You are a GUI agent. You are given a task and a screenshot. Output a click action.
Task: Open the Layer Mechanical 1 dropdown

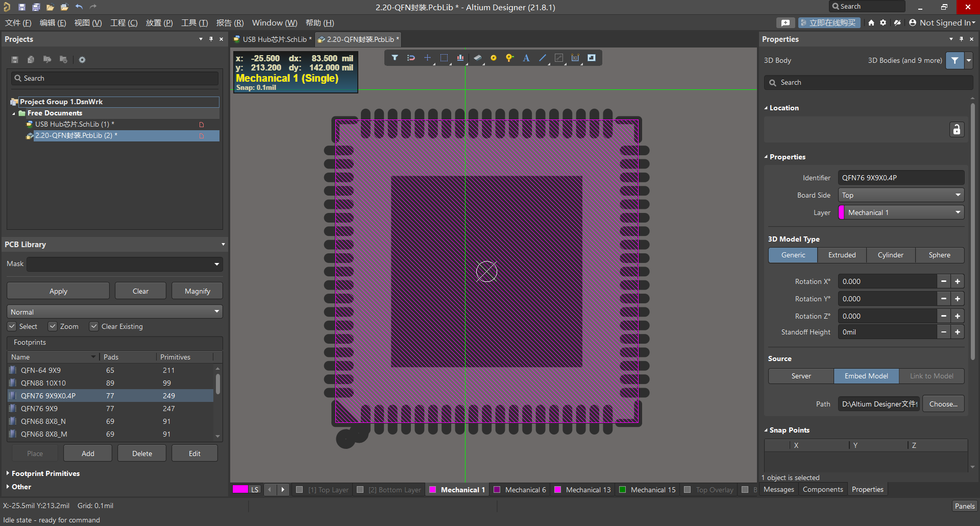point(901,212)
